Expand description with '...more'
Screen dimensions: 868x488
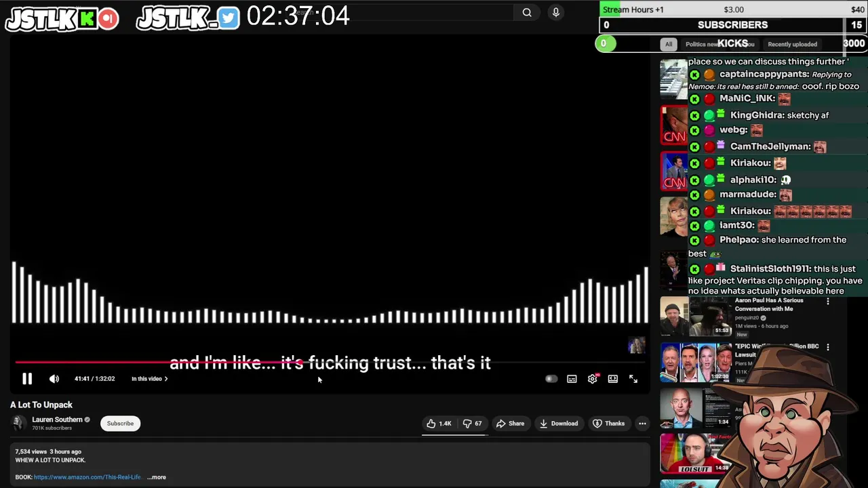click(157, 477)
